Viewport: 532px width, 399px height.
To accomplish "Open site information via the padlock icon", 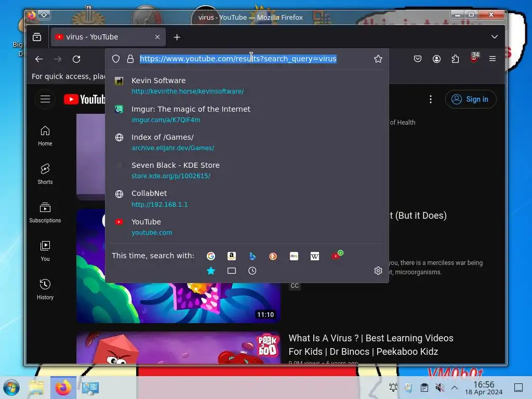I will coord(130,59).
